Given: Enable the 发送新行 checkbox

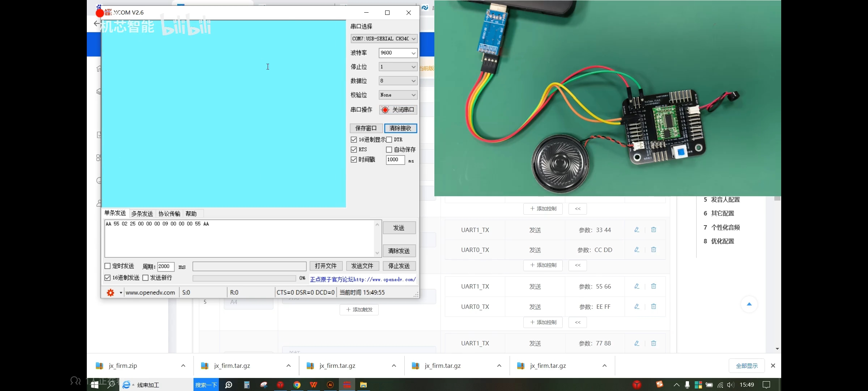Looking at the screenshot, I should coord(145,278).
